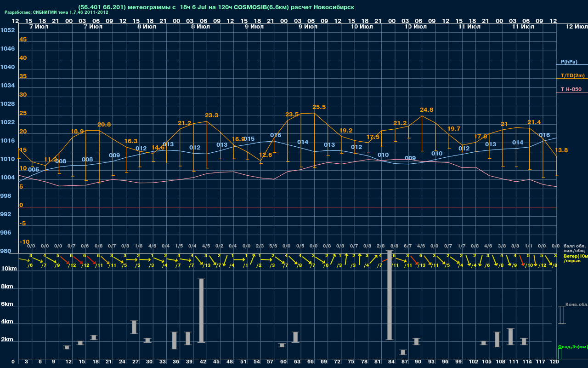
Task: Click the 24.8 temperature peak label
Action: 427,110
